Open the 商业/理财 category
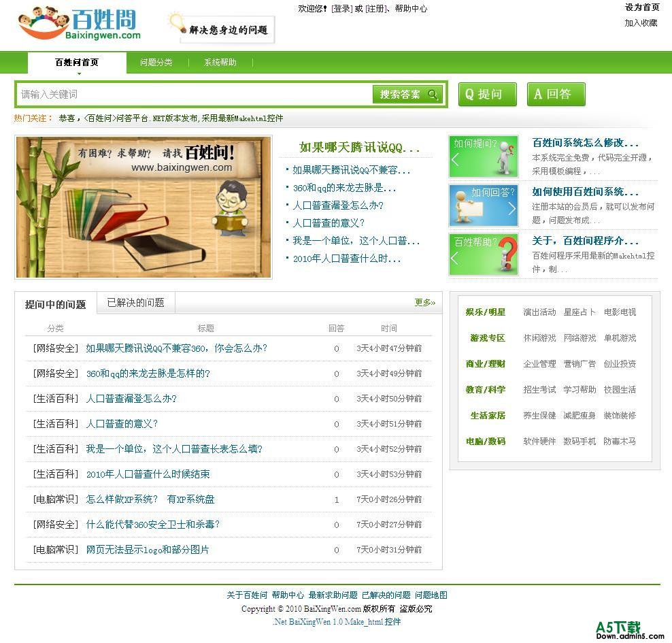Screen dimensions: 672x643 [486, 364]
